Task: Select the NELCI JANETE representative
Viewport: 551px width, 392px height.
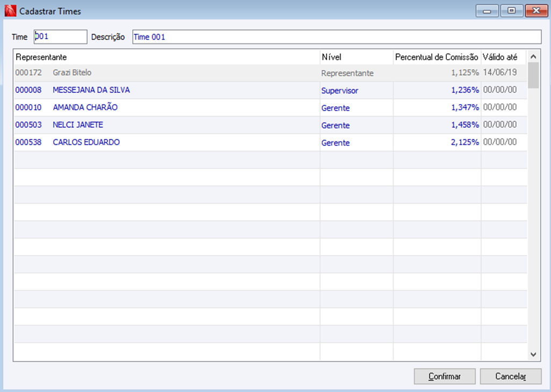Action: 78,125
